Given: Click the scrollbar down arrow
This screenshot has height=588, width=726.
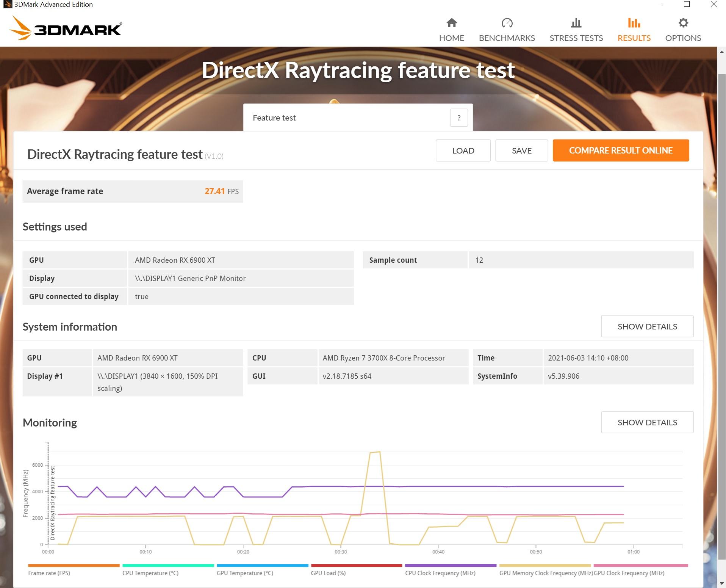Looking at the screenshot, I should point(721,583).
